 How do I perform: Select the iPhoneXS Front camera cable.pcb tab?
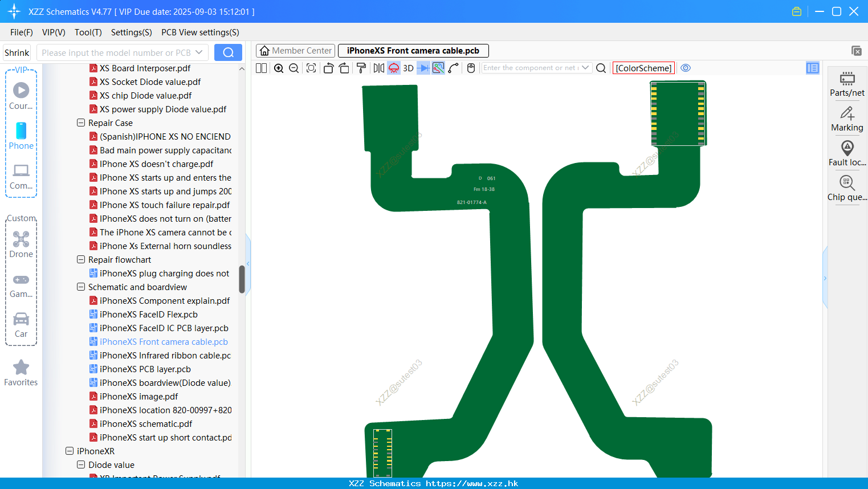point(413,51)
